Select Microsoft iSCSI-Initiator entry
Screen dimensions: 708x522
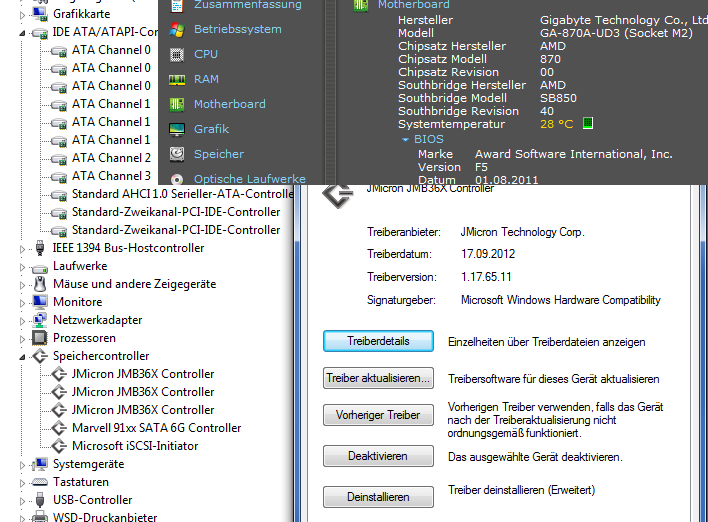point(135,446)
